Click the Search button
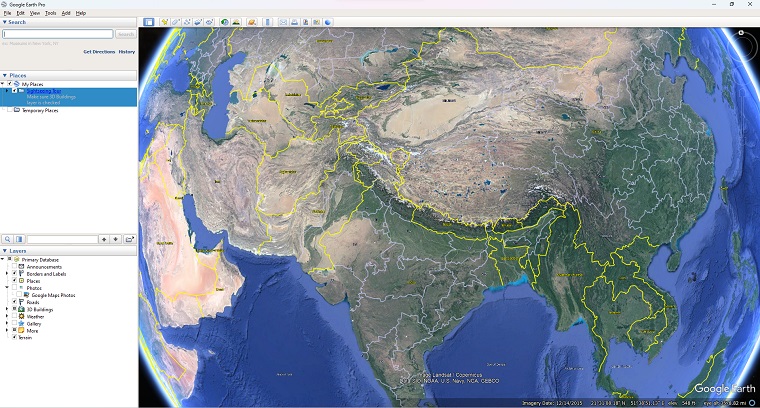The width and height of the screenshot is (760, 408). [x=126, y=34]
